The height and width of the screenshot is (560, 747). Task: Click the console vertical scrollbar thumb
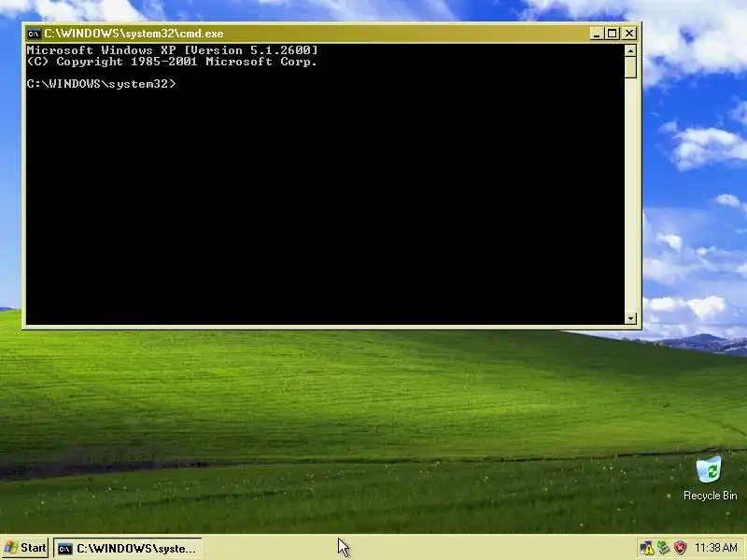coord(631,67)
